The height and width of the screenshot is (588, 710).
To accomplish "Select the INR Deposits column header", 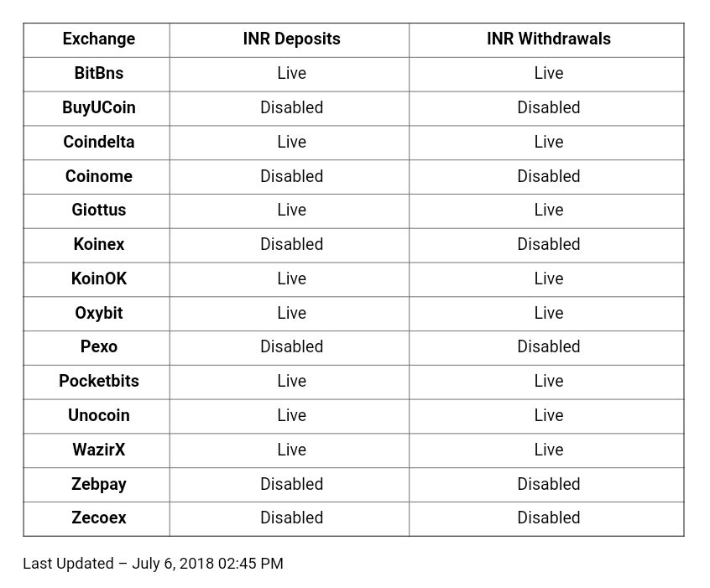I will [x=291, y=39].
